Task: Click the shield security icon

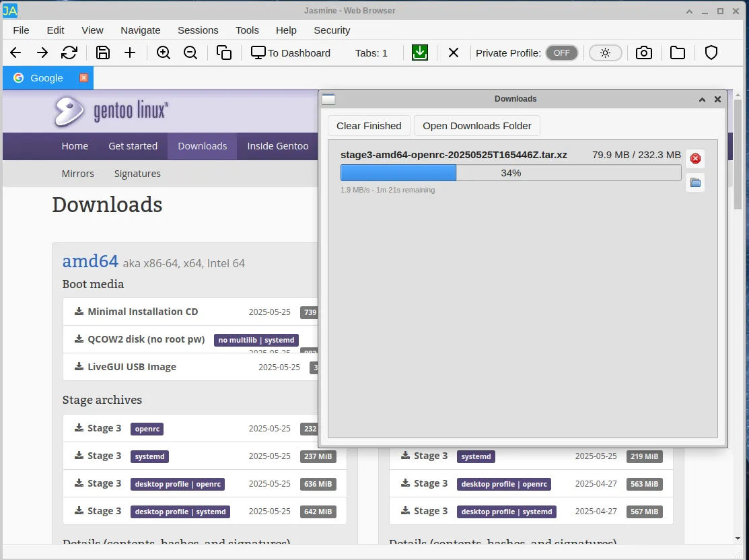Action: click(711, 53)
